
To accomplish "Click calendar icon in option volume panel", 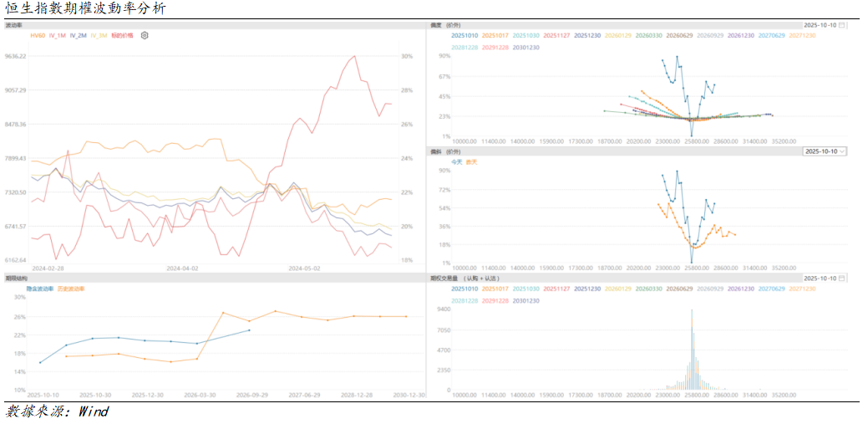I will coord(842,278).
